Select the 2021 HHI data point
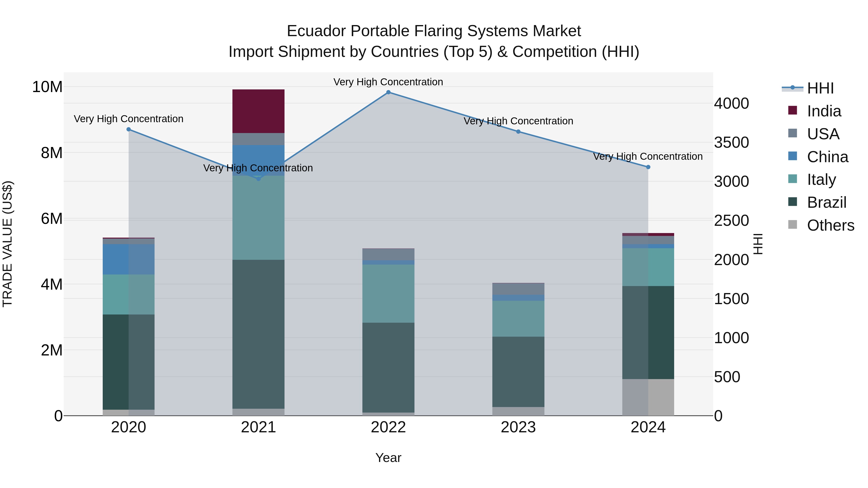The image size is (868, 488). coord(258,179)
